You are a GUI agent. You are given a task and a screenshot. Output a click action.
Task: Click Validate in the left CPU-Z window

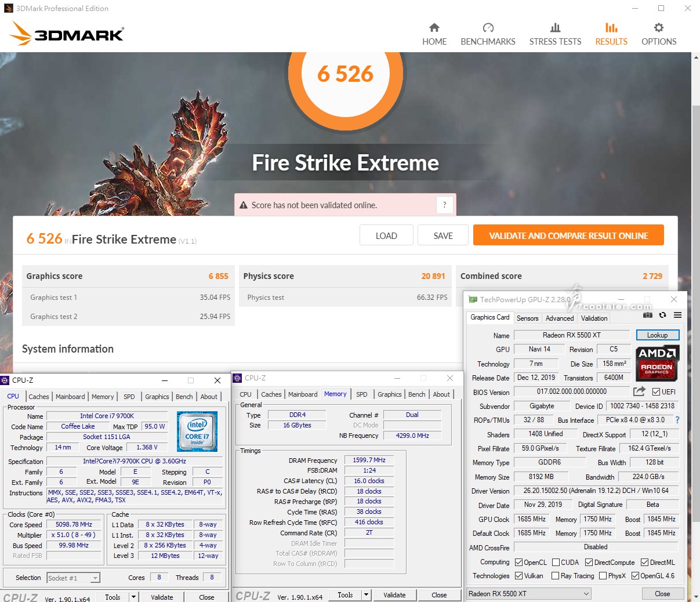pyautogui.click(x=162, y=597)
